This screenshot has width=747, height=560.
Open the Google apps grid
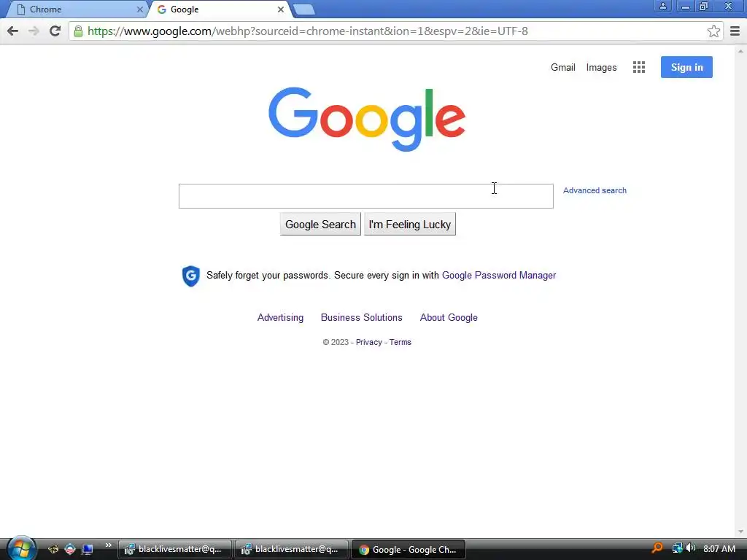(x=639, y=67)
